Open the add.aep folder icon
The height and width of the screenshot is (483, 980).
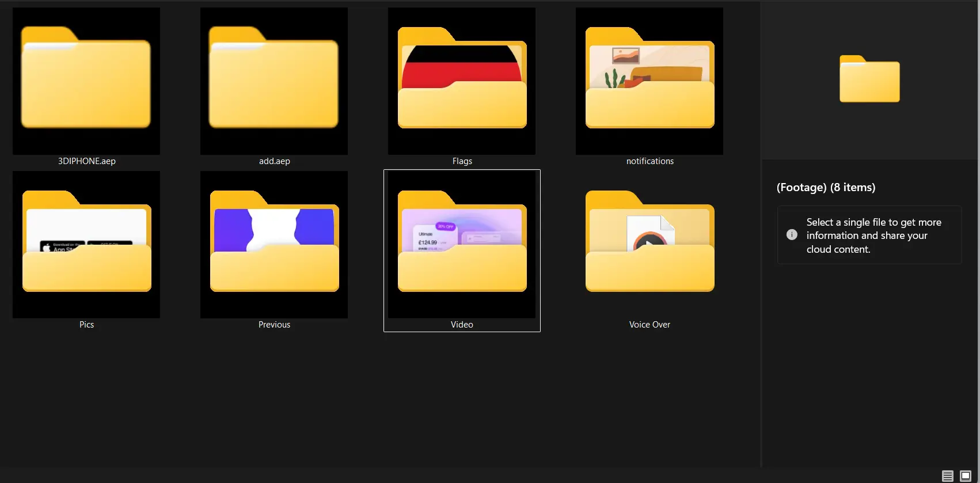click(x=274, y=81)
